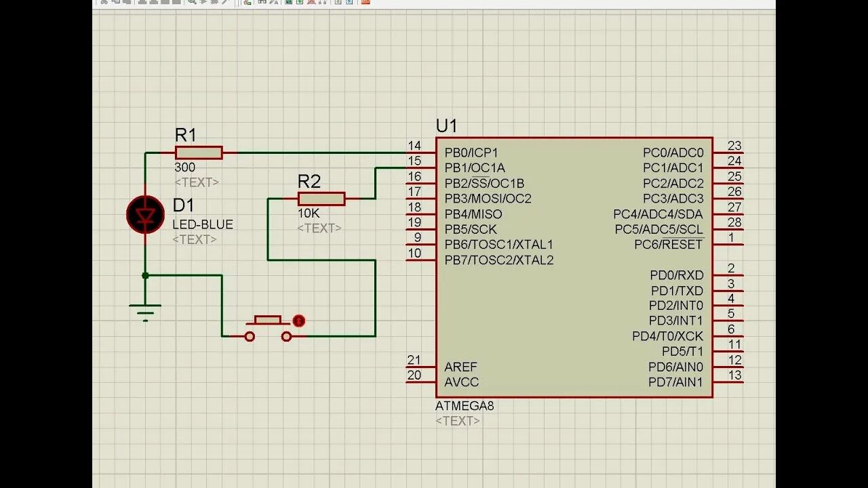Click the D1 blue LED symbol
The image size is (868, 488).
click(145, 215)
